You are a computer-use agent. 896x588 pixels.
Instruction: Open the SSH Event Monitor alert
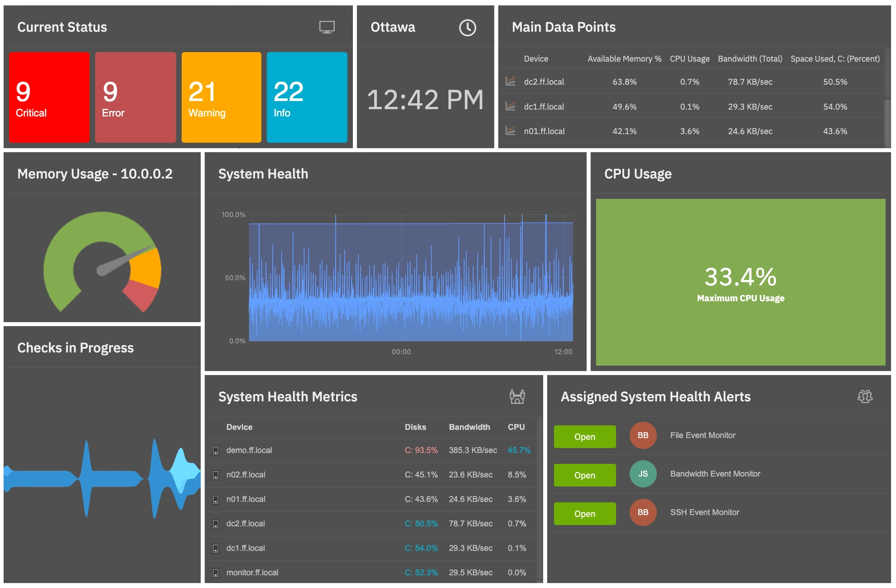584,513
